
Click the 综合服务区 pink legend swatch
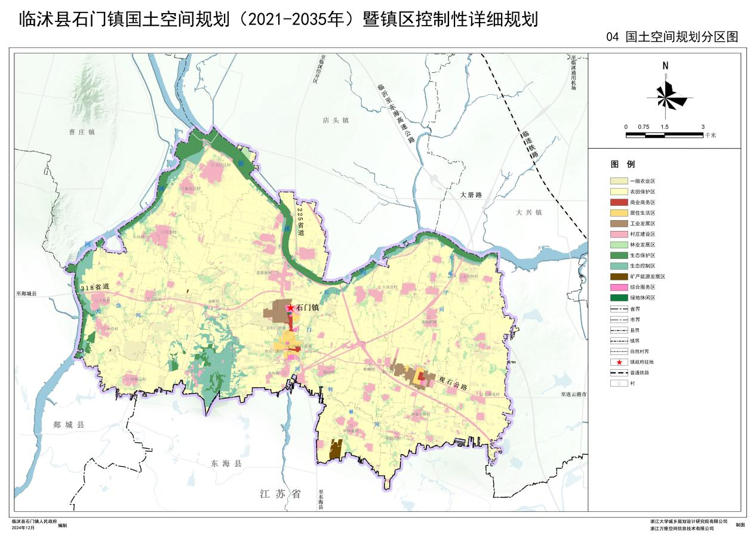click(618, 287)
